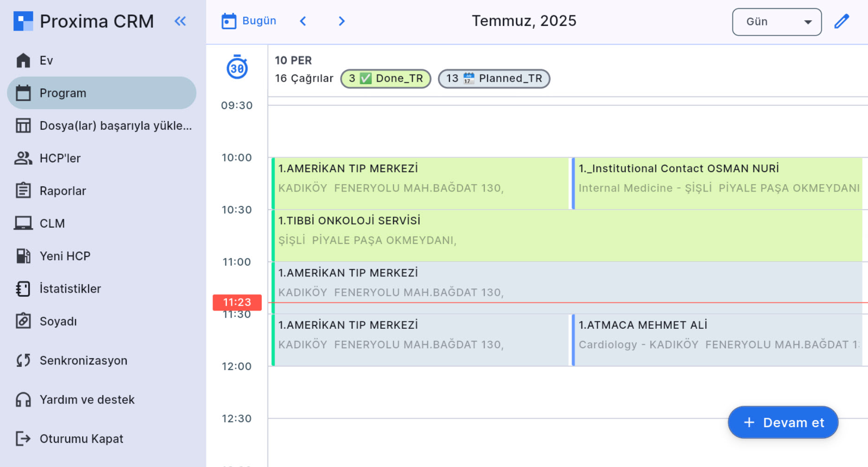The width and height of the screenshot is (868, 467).
Task: Toggle the Done_TR filter chip
Action: pyautogui.click(x=386, y=78)
